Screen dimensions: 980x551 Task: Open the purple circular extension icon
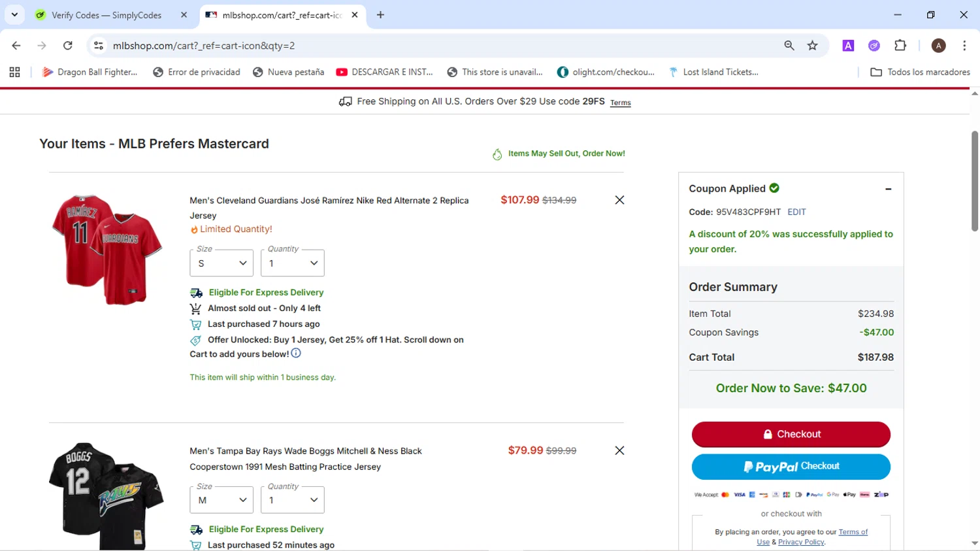tap(874, 46)
